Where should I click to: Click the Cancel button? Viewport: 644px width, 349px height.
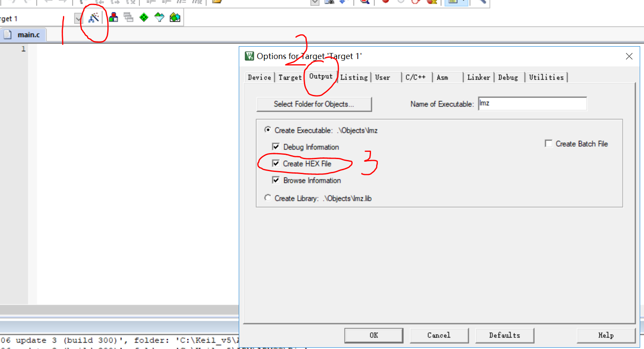(x=439, y=335)
